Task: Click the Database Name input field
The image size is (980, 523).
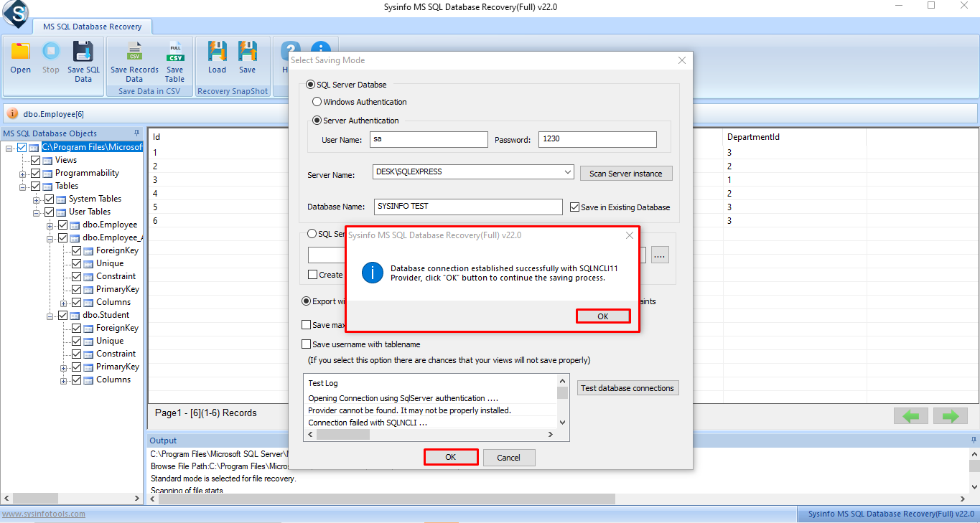Action: click(468, 207)
